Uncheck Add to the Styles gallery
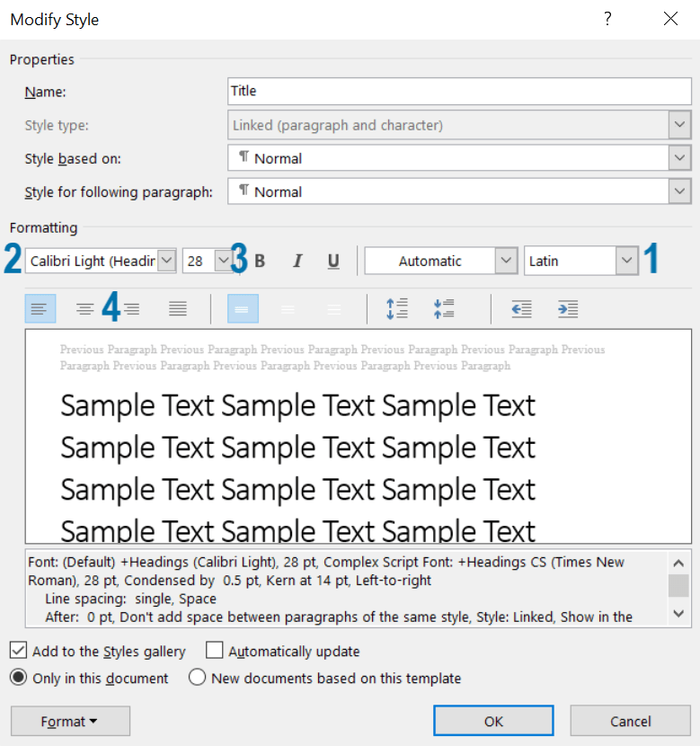Image resolution: width=700 pixels, height=746 pixels. [x=18, y=652]
